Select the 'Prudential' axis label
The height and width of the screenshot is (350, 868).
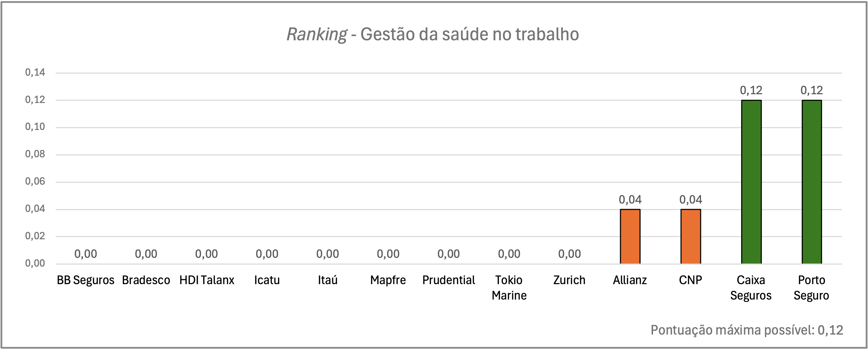coord(449,280)
